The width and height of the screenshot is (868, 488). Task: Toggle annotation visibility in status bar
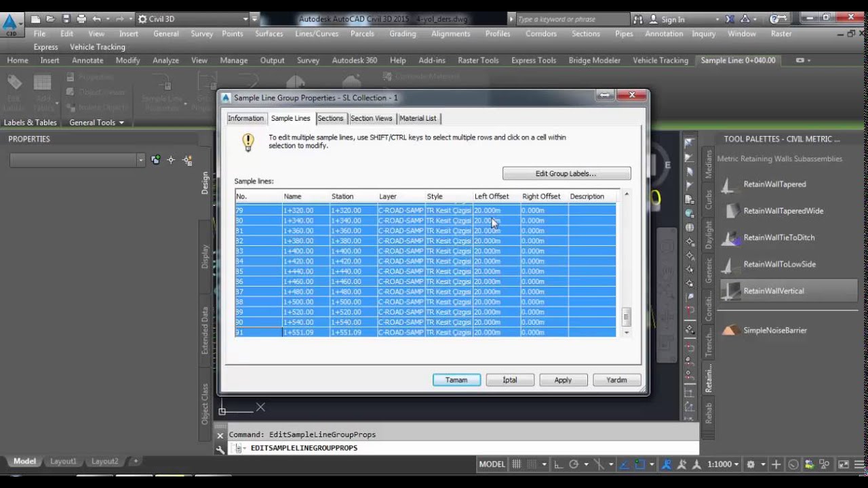point(667,464)
